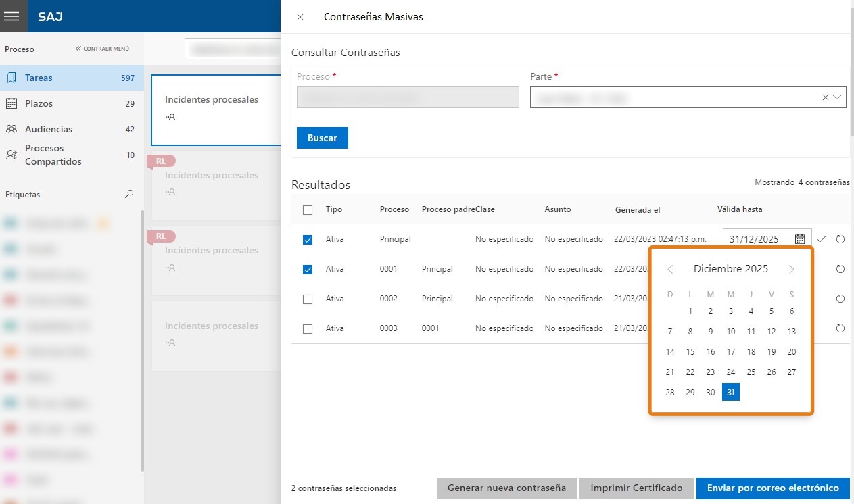The width and height of the screenshot is (854, 504).
Task: Click the Válida hasta column header
Action: click(740, 209)
